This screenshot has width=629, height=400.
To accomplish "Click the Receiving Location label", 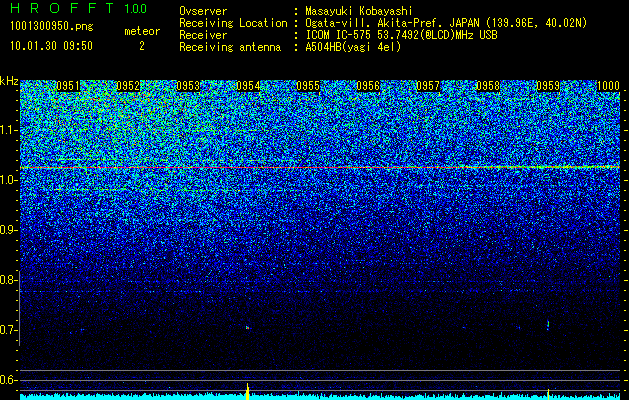I will click(x=233, y=23).
